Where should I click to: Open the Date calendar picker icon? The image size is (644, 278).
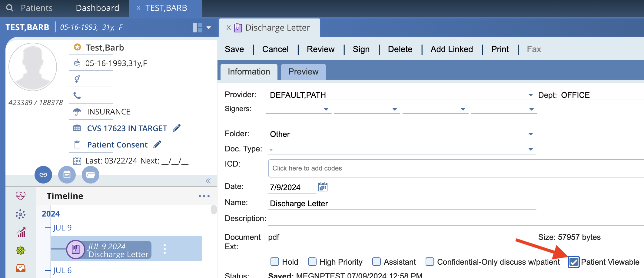point(323,187)
